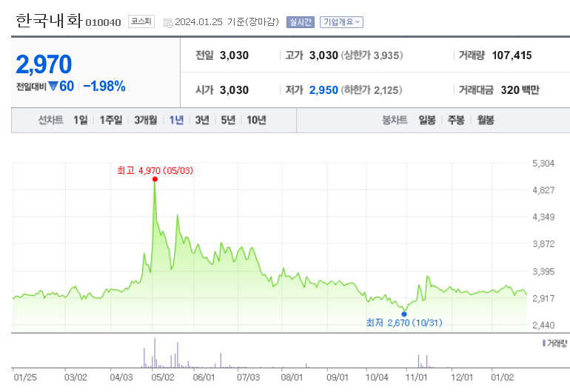Select the 5년 line chart tab
Screen dimensions: 570x392
pyautogui.click(x=228, y=120)
